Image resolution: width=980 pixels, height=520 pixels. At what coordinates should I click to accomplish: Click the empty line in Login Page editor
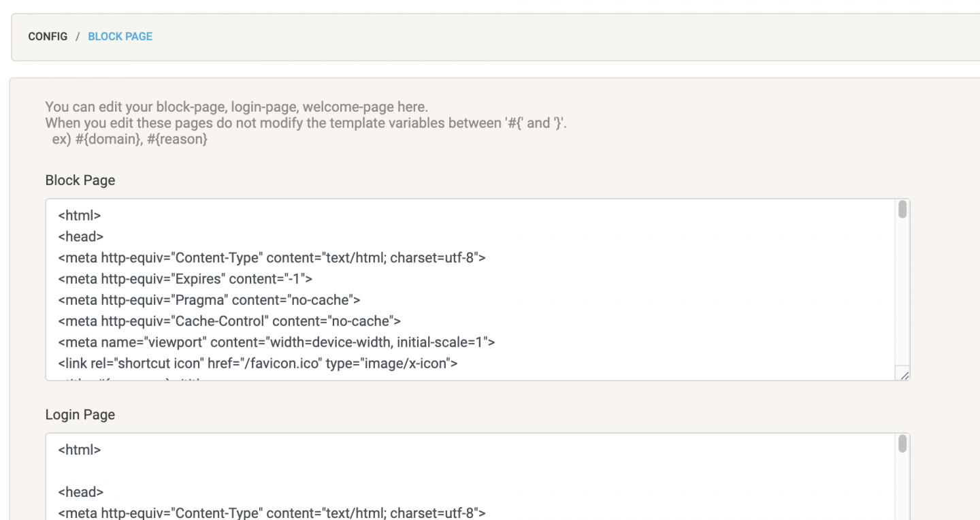pyautogui.click(x=272, y=471)
